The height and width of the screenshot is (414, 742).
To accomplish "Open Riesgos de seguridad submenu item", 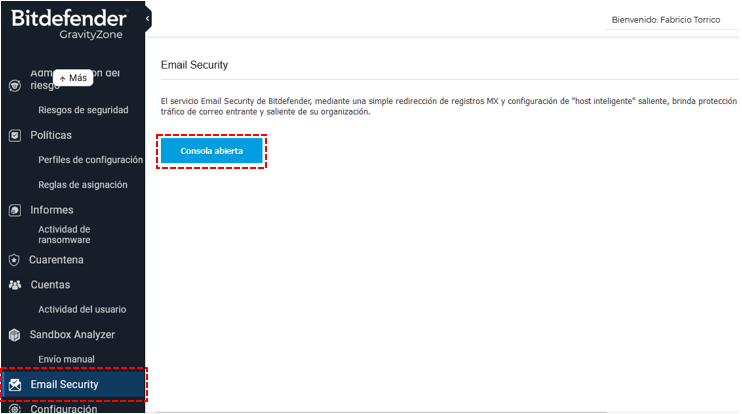I will [x=83, y=110].
